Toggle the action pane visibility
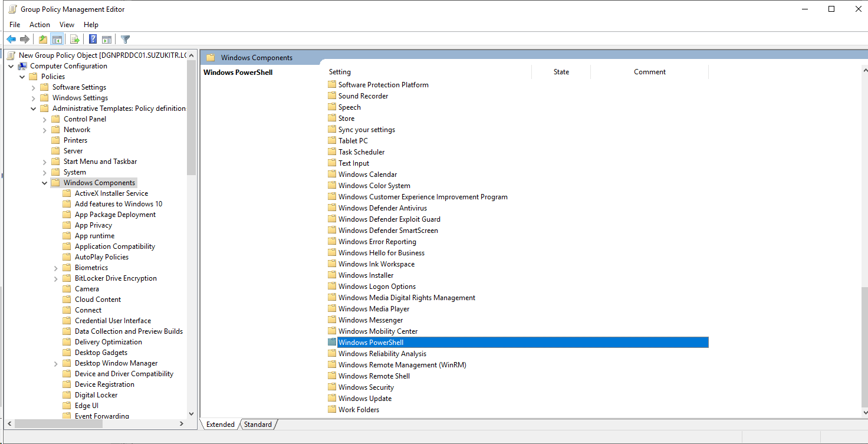 pyautogui.click(x=106, y=39)
